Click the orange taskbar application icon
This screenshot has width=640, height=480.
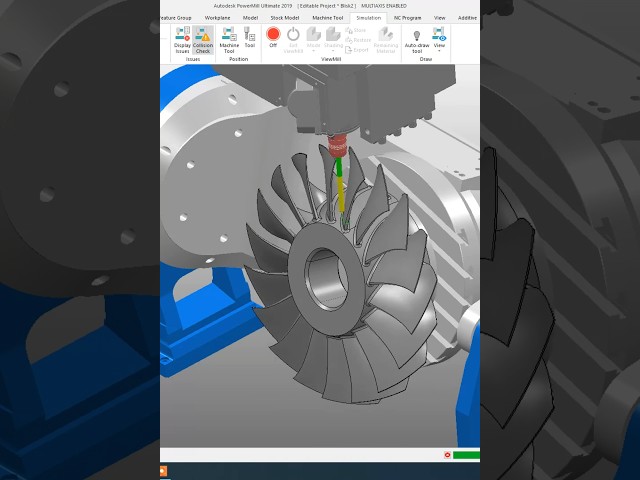163,471
